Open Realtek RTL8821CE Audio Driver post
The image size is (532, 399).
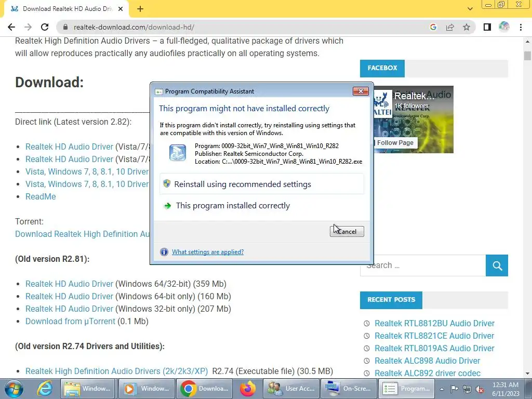point(434,336)
